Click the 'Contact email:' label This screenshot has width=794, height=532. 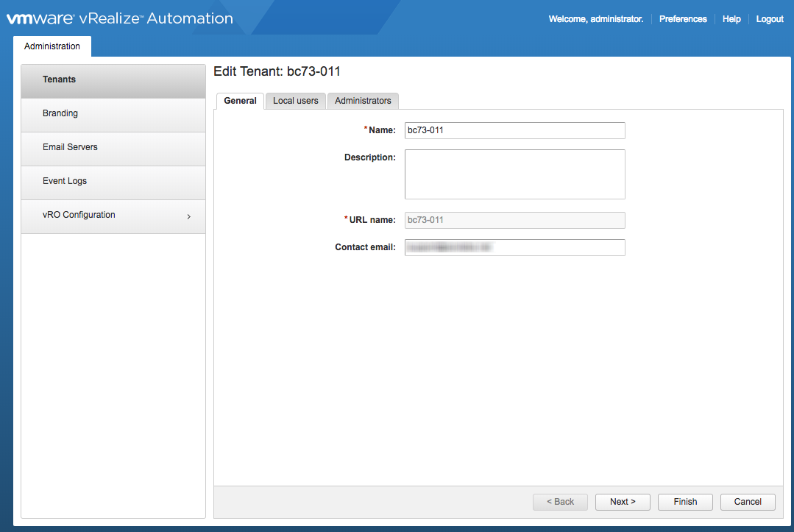365,247
